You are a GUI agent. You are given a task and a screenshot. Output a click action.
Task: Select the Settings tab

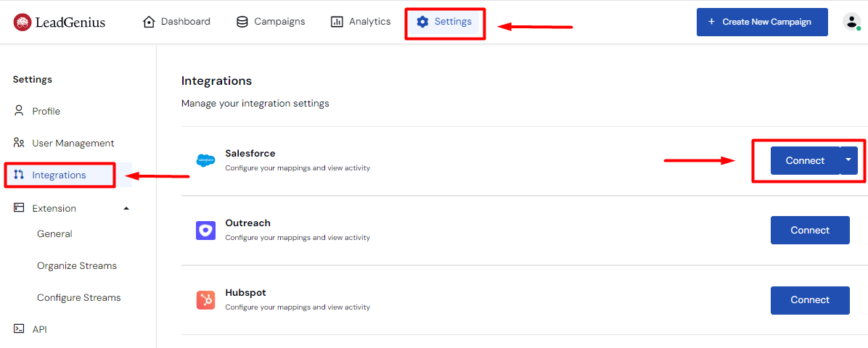[444, 22]
